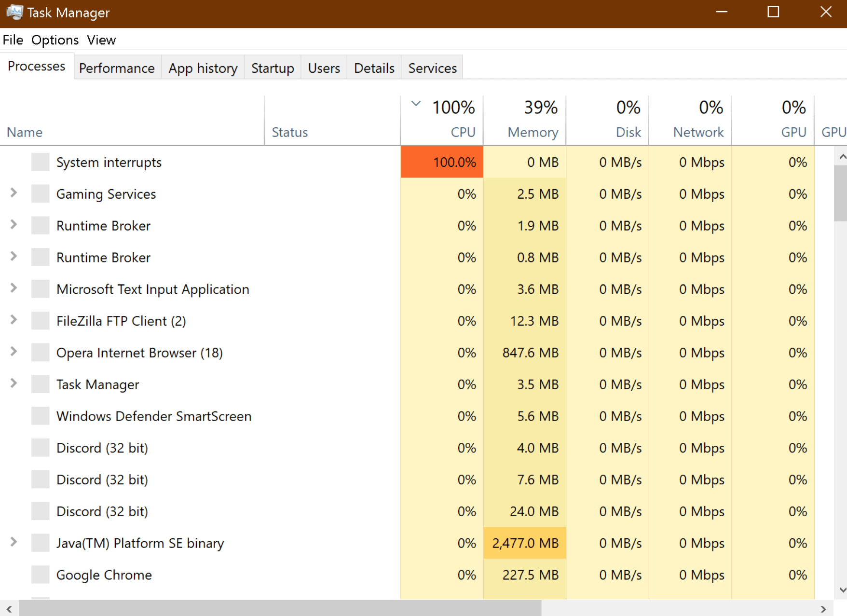Expand the FileZilla FTP Client group
This screenshot has height=616, width=847.
click(x=14, y=320)
